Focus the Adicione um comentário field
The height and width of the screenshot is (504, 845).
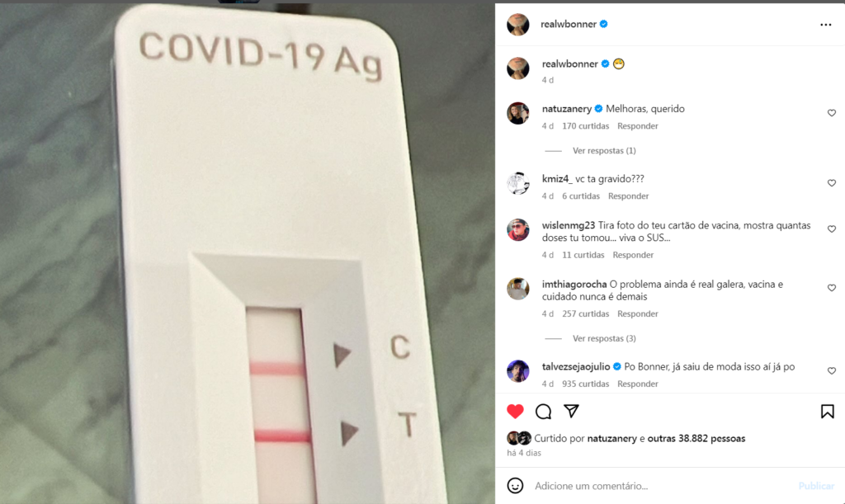663,486
